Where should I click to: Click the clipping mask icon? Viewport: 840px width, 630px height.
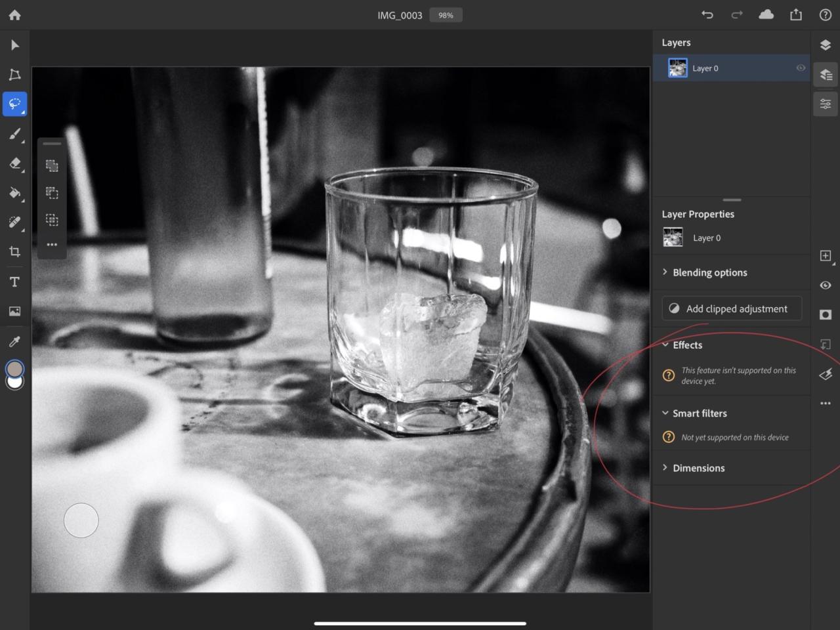coord(826,344)
